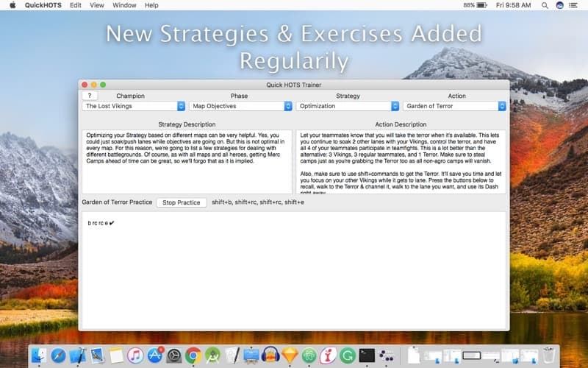Open the Keynote dock icon
588x368 pixels.
pos(251,355)
